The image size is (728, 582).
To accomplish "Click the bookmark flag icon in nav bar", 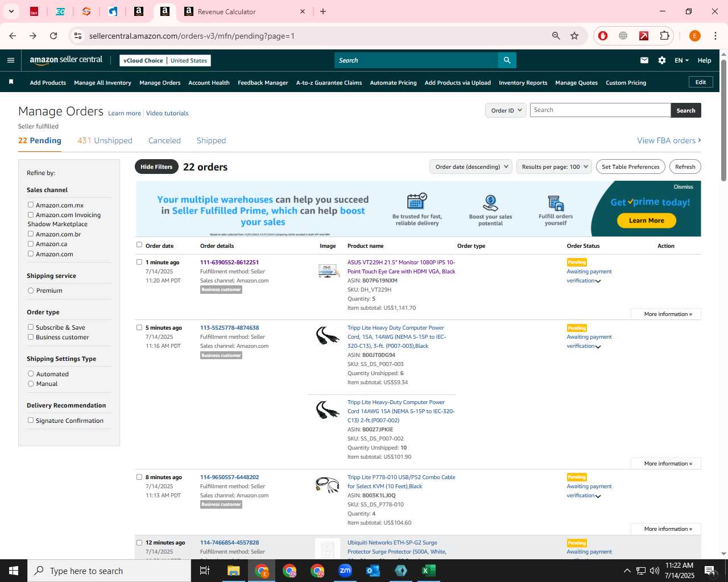I will (11, 82).
